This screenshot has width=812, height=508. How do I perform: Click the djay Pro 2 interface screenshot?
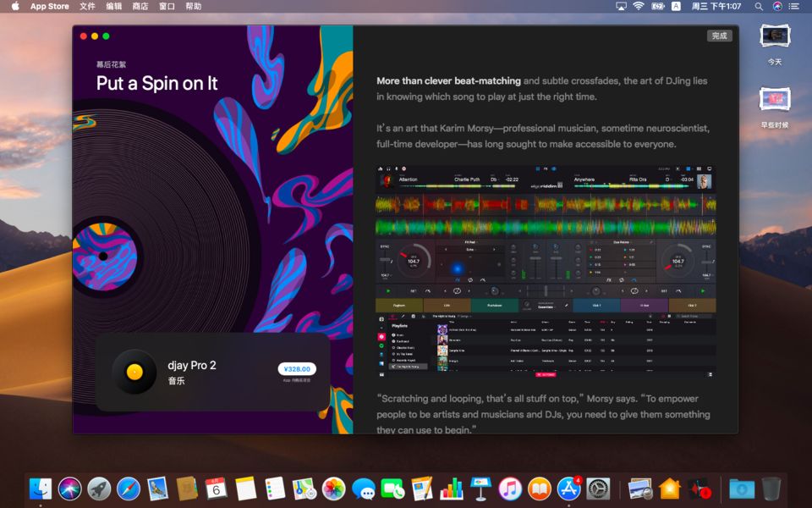(x=546, y=271)
